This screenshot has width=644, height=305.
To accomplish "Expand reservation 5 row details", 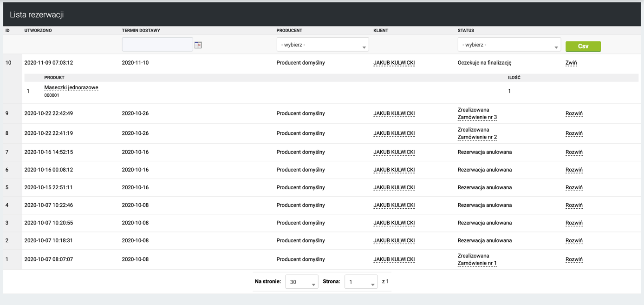I will (573, 187).
